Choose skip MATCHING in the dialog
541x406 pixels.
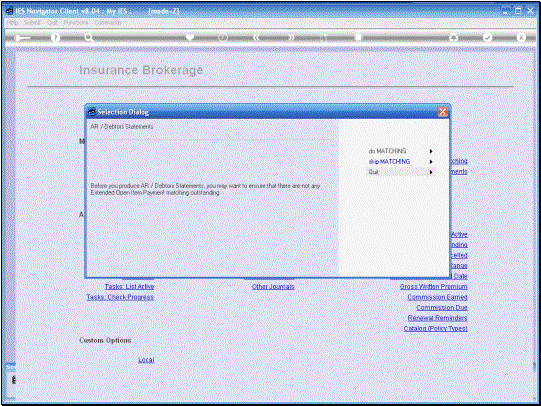pos(389,161)
